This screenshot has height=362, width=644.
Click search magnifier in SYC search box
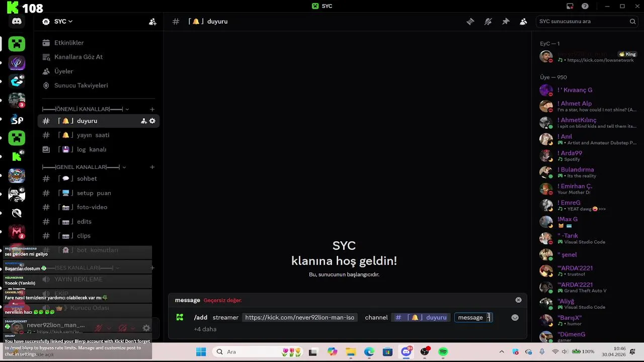click(632, 22)
